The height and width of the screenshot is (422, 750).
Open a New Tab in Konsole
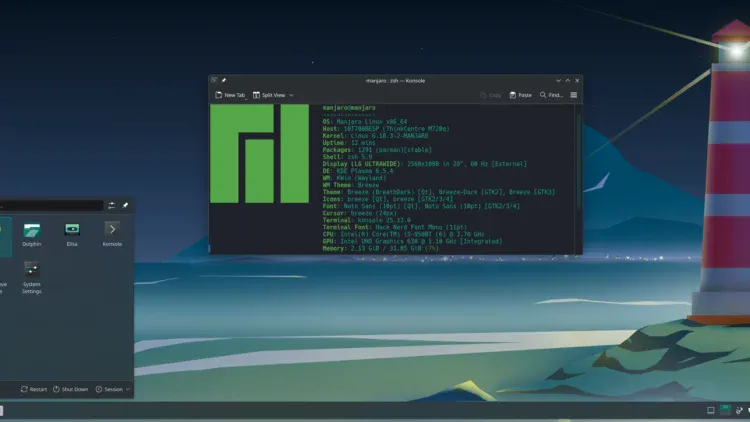[x=231, y=95]
